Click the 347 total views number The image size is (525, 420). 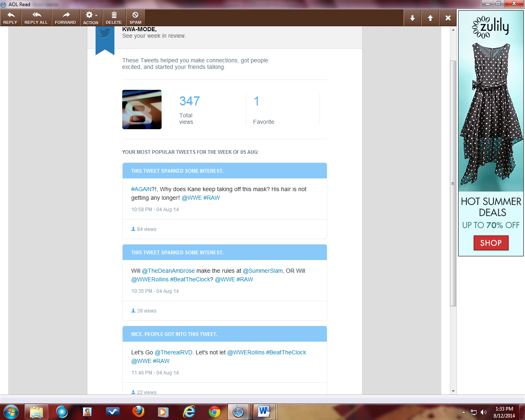189,101
